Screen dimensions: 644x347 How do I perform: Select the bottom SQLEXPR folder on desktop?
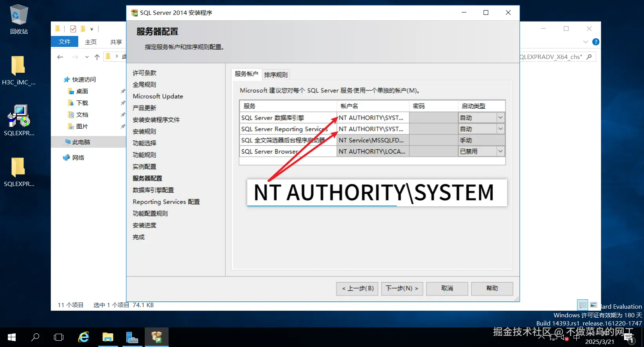[19, 172]
